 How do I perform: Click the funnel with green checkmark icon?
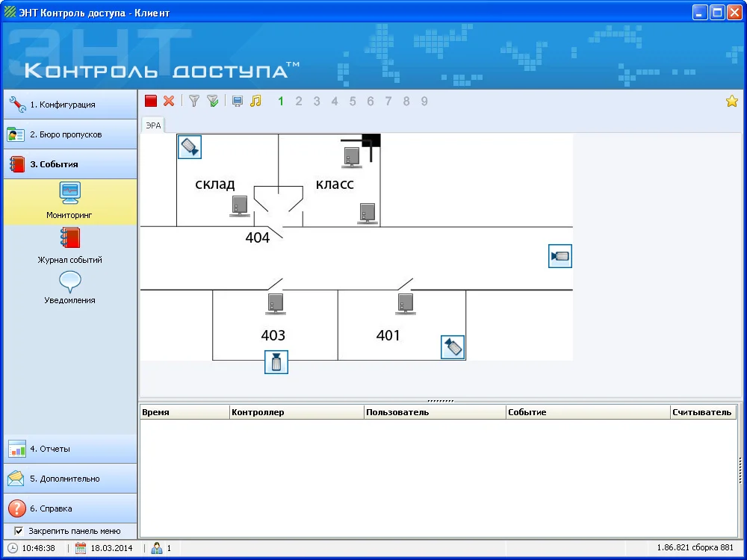coord(212,101)
